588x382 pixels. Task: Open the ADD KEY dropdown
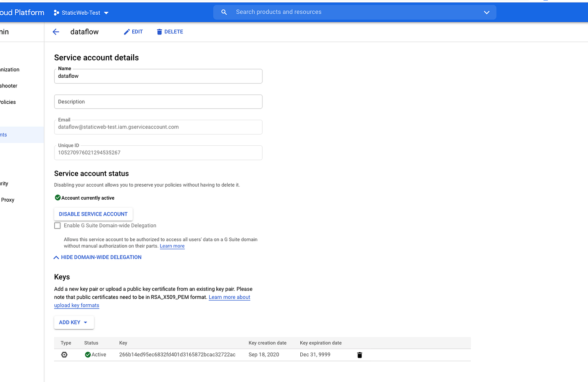[74, 322]
